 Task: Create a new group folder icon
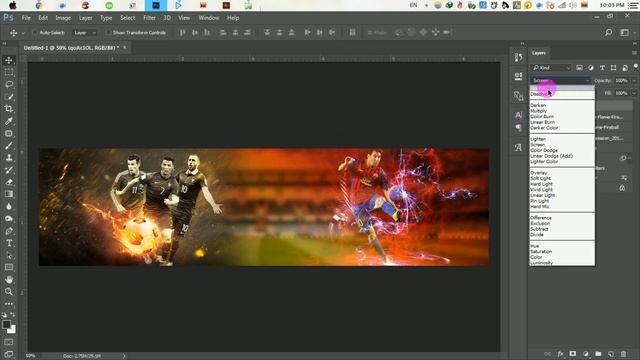tap(598, 353)
